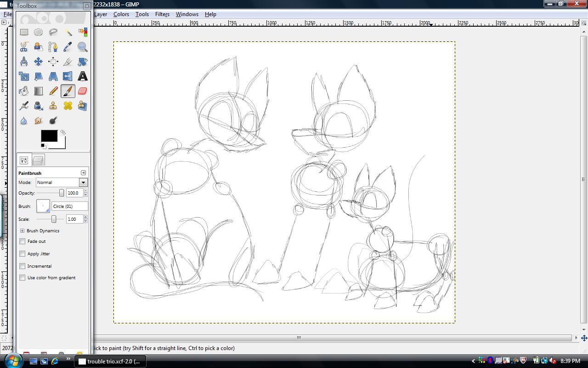The width and height of the screenshot is (588, 368).
Task: Show hidden taskbar tray icons chevron
Action: coord(473,361)
